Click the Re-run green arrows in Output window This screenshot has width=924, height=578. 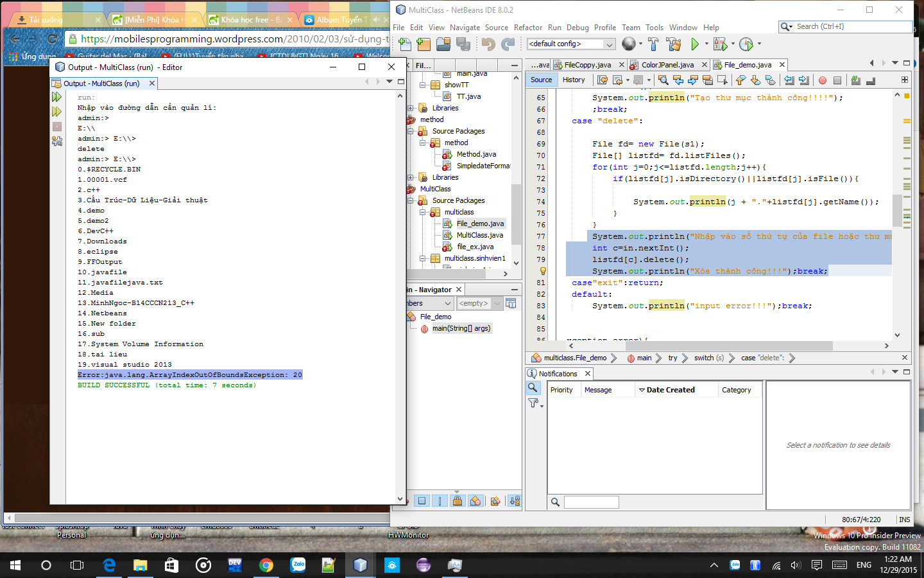tap(57, 97)
